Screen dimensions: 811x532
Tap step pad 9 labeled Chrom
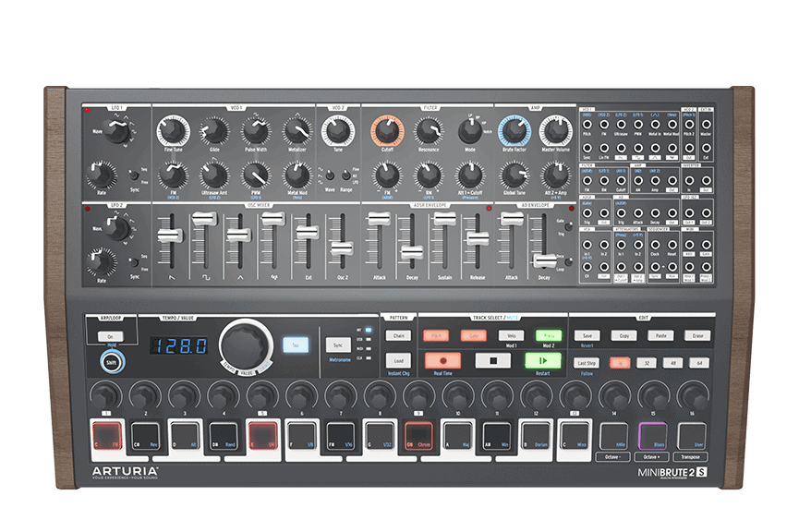[x=418, y=436]
